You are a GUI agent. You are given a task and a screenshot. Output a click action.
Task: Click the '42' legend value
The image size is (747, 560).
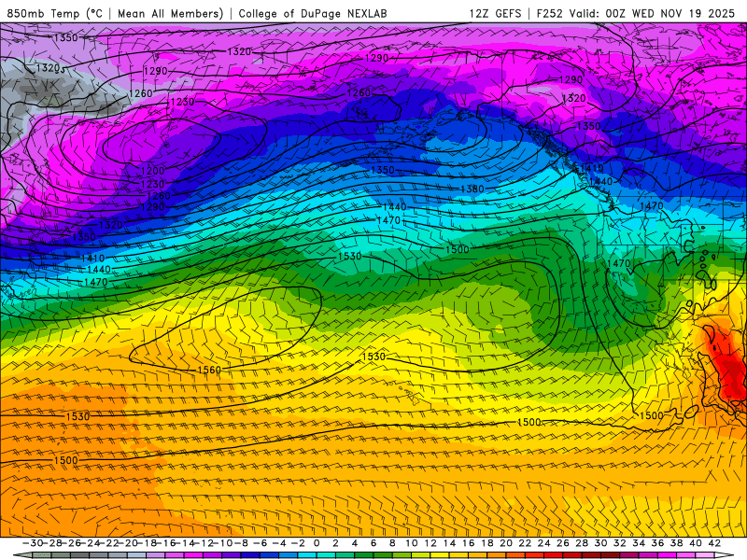tap(713, 543)
